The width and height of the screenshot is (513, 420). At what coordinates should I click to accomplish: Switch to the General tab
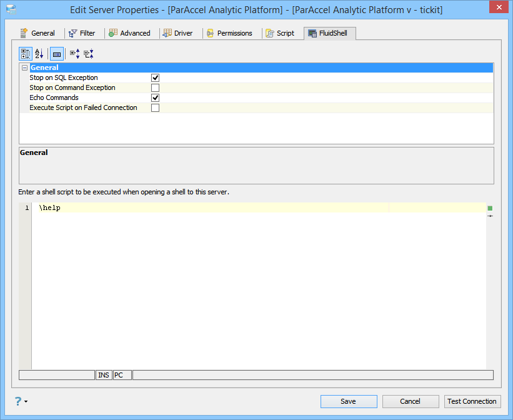pyautogui.click(x=37, y=33)
